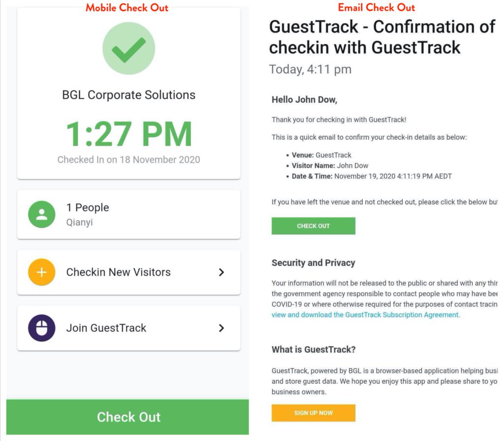Open the GuestTrack Subscription Agreement link
Screen dimensions: 504x441
[365, 315]
